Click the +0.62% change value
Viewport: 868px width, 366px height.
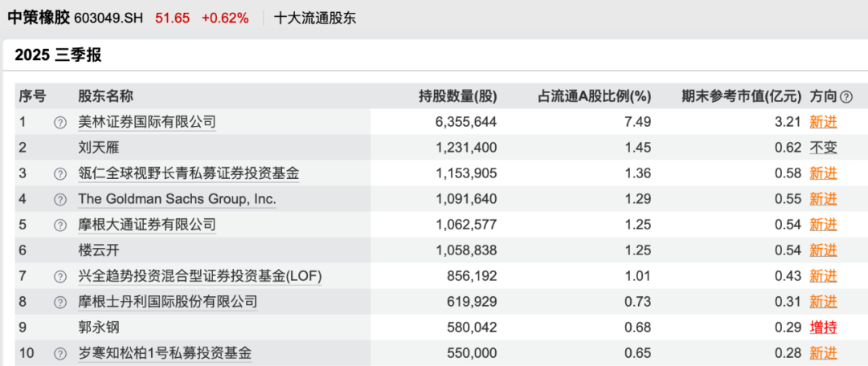(225, 18)
